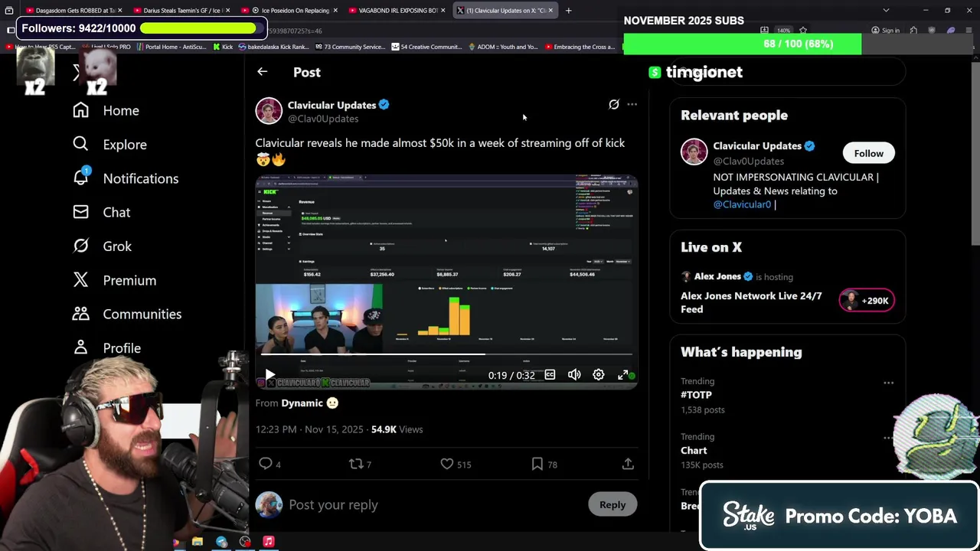Viewport: 980px width, 551px height.
Task: Open the browser tab list chevron
Action: (x=886, y=11)
